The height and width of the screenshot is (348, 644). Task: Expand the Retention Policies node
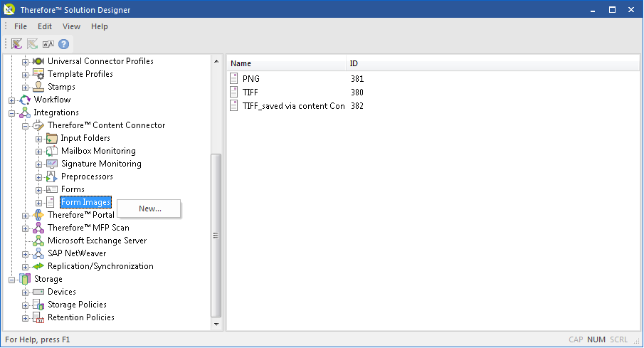tap(25, 318)
